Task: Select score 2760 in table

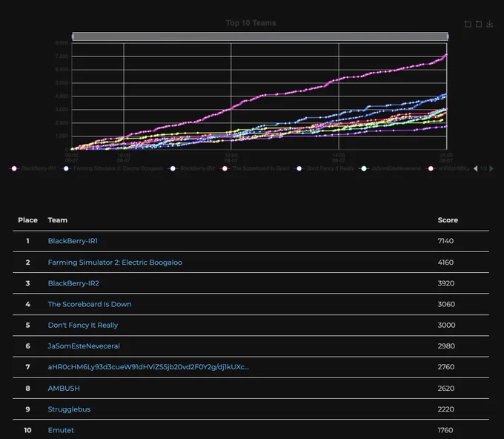Action: [446, 367]
